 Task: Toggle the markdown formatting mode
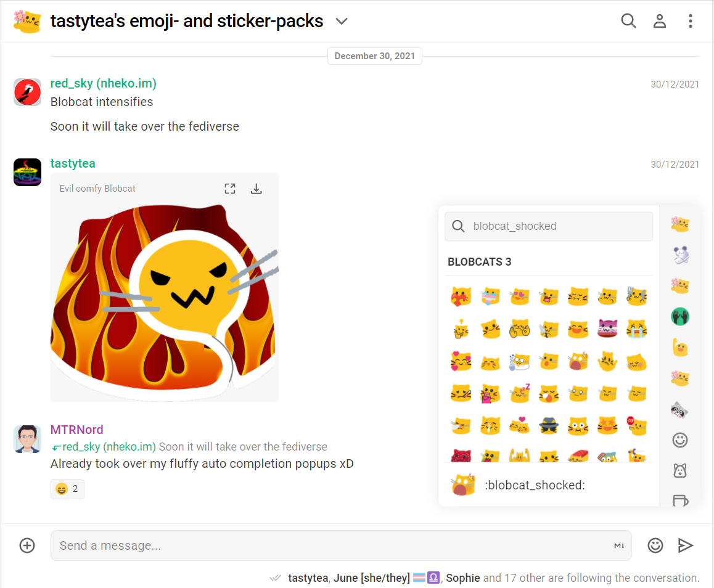coord(619,546)
